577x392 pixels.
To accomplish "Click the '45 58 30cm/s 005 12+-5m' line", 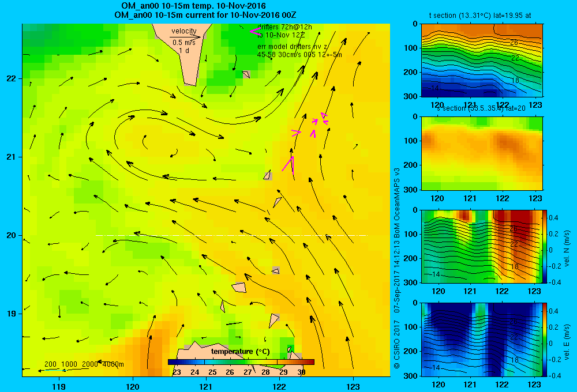I will (x=299, y=55).
